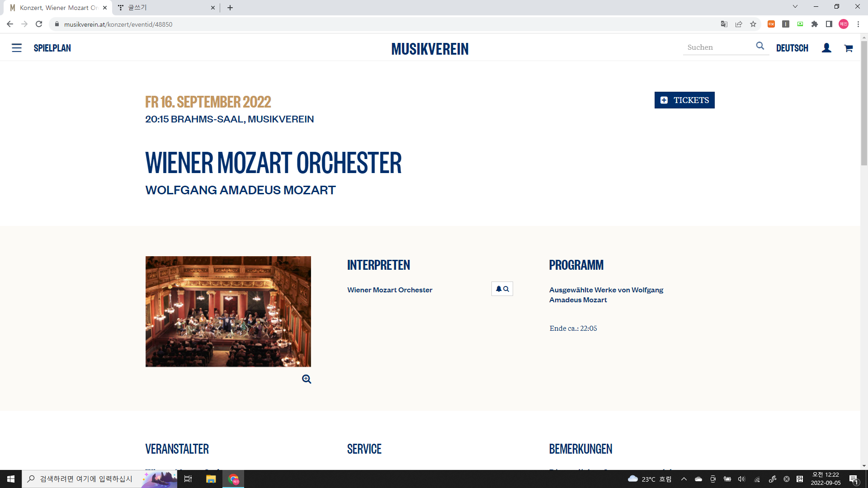This screenshot has width=868, height=488.
Task: Open the volume control icon
Action: (741, 479)
